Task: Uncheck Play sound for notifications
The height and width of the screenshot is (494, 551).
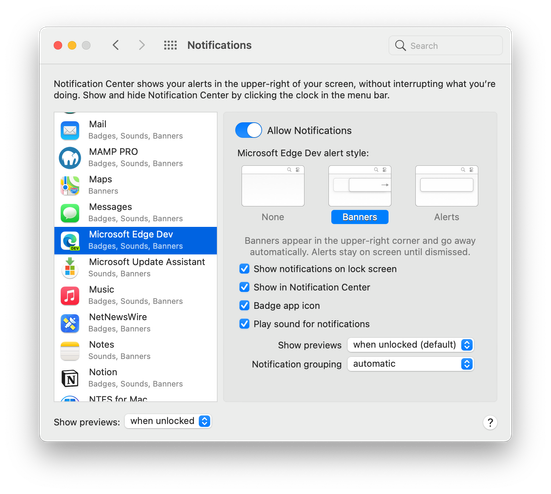Action: coord(244,324)
